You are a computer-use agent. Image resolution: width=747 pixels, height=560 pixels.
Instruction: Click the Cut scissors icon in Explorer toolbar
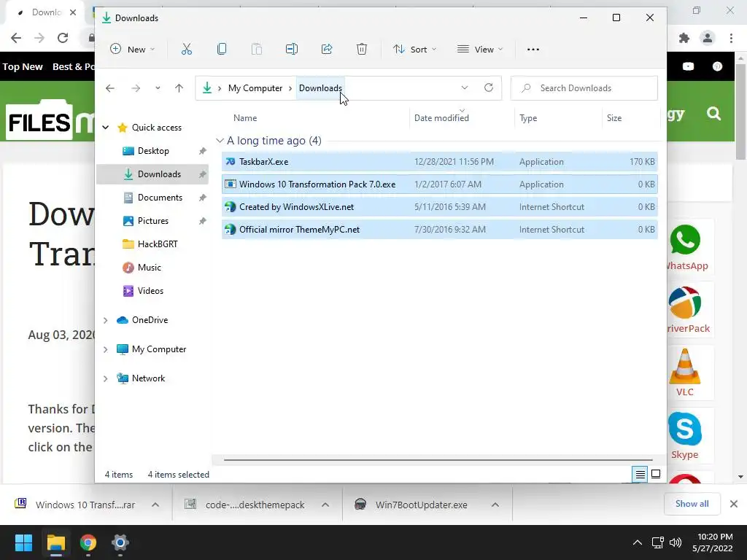[186, 49]
